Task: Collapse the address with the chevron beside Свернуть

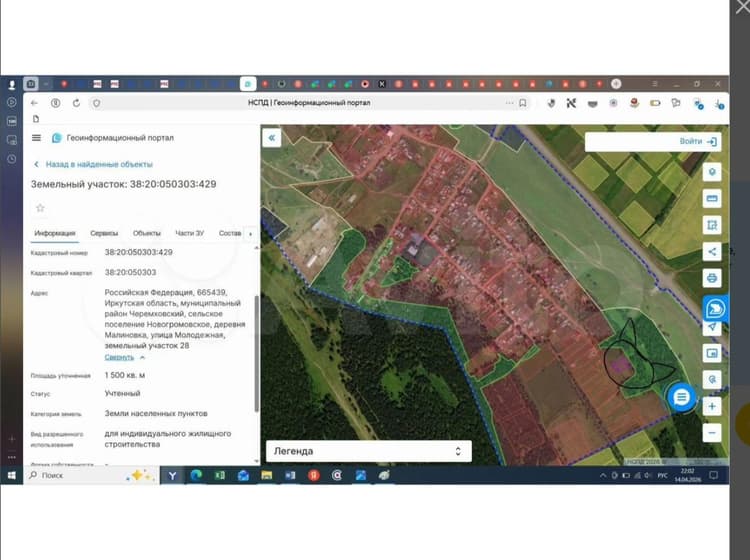Action: [x=143, y=357]
